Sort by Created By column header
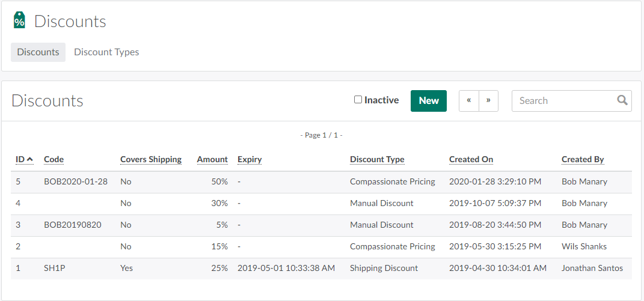 582,159
